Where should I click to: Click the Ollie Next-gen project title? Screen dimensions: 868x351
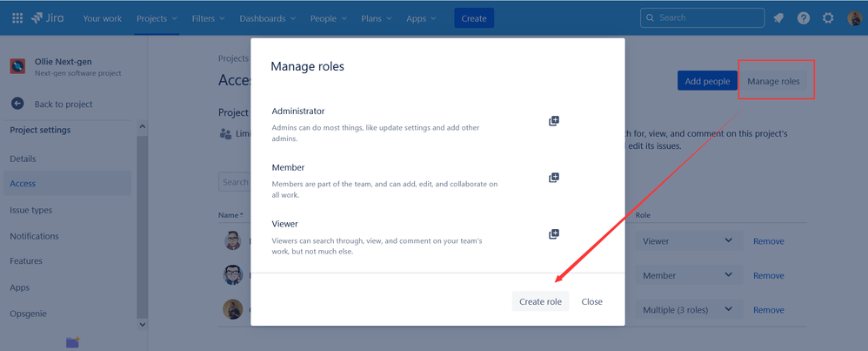point(63,62)
